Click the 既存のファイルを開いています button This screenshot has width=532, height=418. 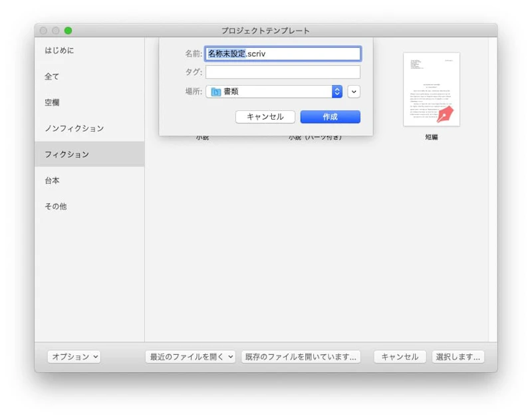tap(301, 357)
